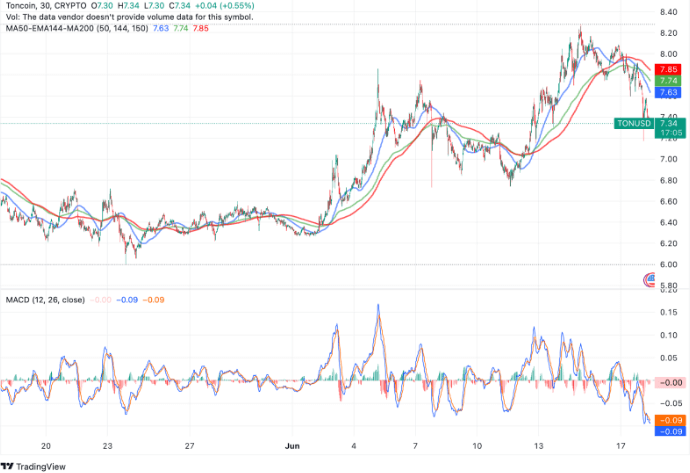Click the blue 7.63 legend value
The width and height of the screenshot is (690, 473).
161,28
